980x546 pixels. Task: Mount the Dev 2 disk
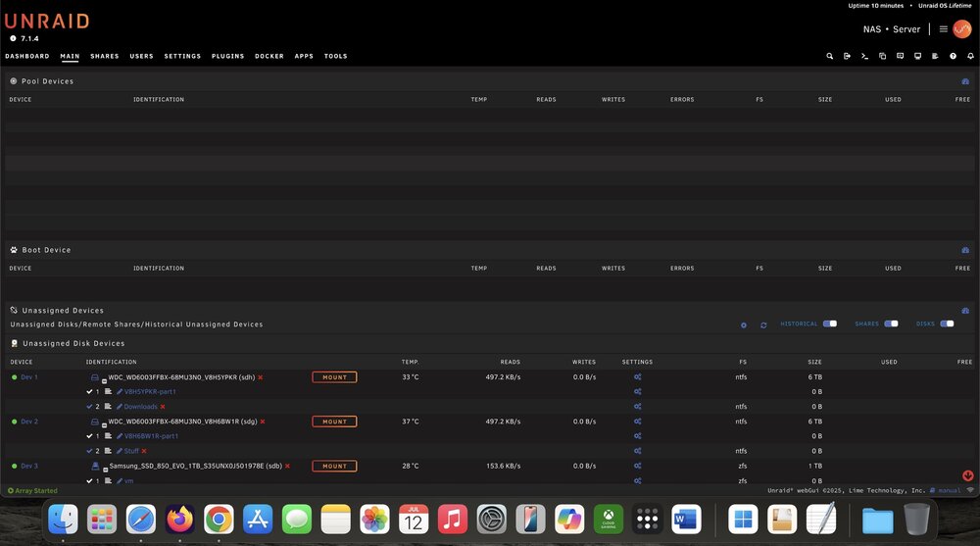334,422
